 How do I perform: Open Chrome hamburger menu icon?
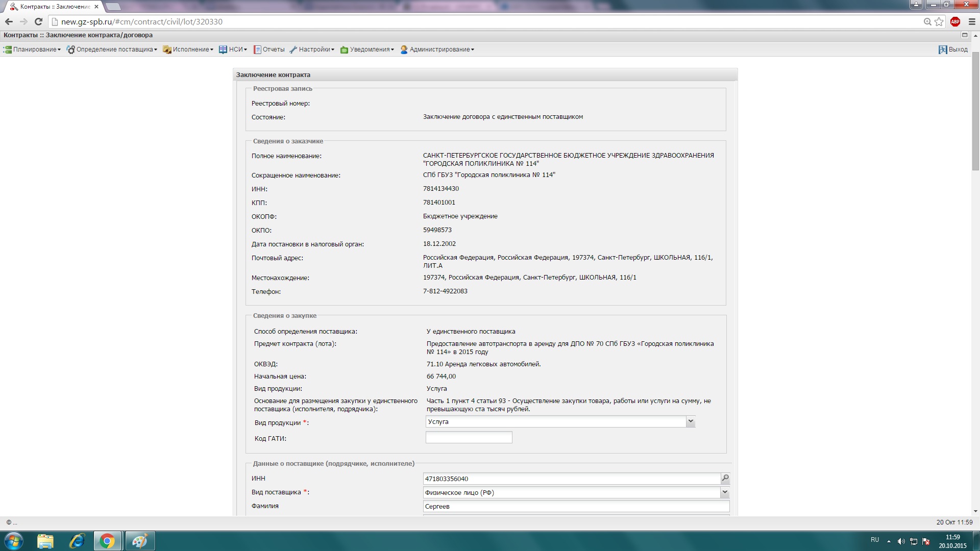(x=972, y=21)
